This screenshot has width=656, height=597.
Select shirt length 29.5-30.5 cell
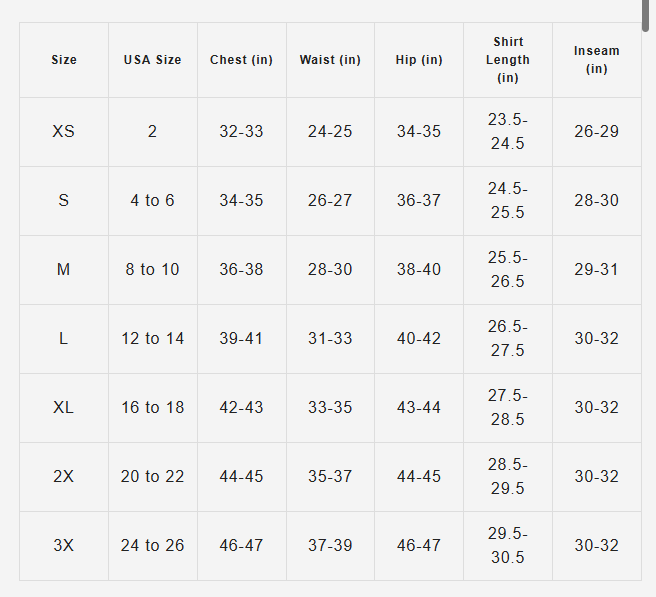tap(507, 546)
